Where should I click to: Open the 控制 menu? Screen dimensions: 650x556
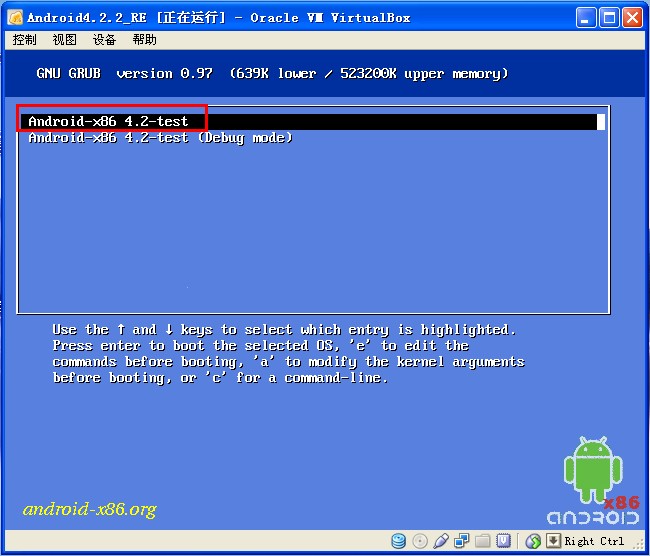(24, 40)
